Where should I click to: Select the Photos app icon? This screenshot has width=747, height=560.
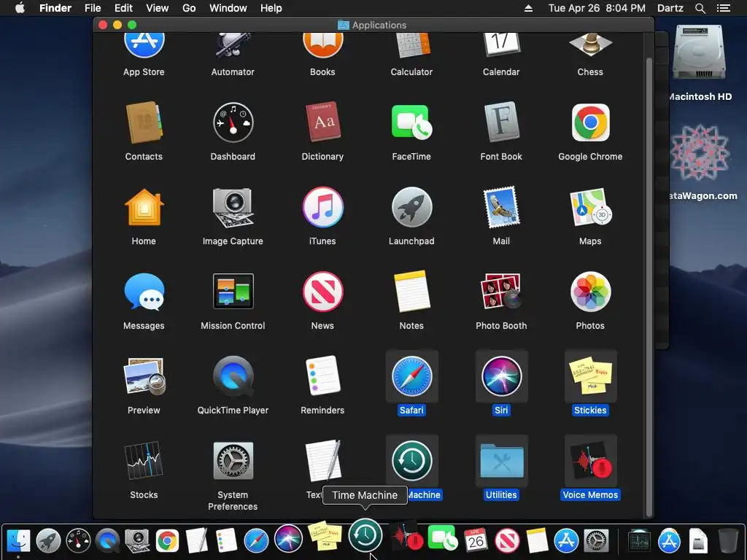pos(590,292)
